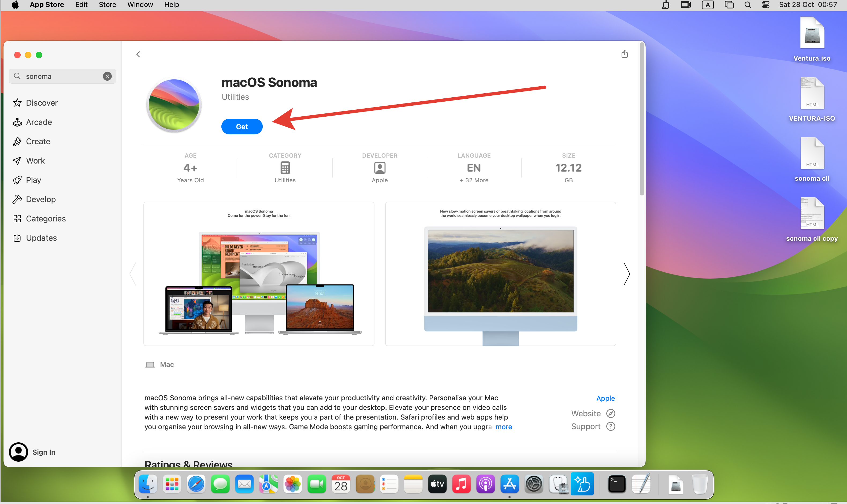Open Podcasts from the Dock
Image resolution: width=847 pixels, height=504 pixels.
coord(485,484)
